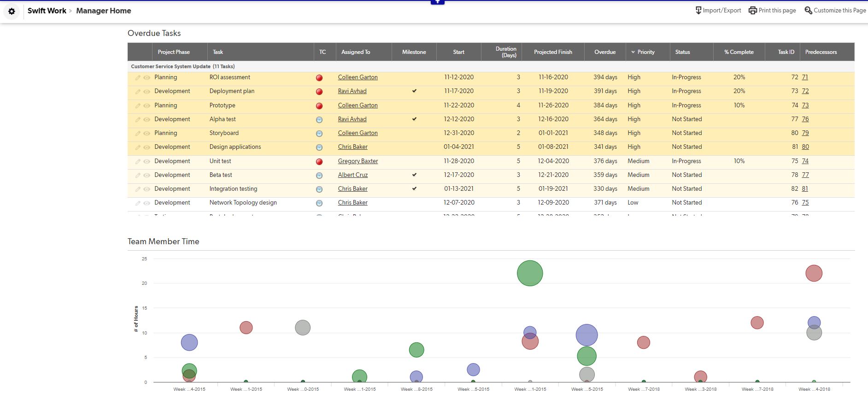Click the gray bubble above Week ...0-2015
Screen dimensions: 868x394
[303, 328]
